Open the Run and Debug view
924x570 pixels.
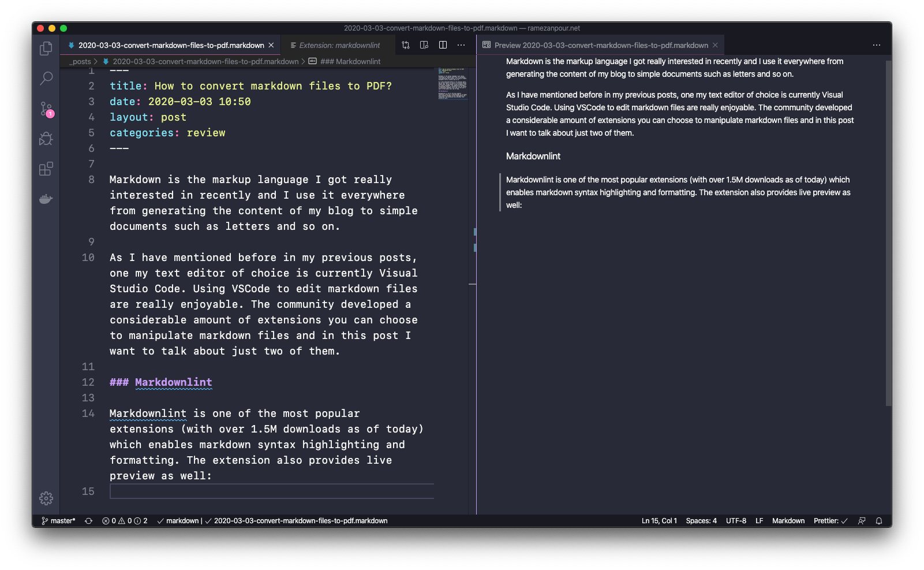pyautogui.click(x=46, y=139)
